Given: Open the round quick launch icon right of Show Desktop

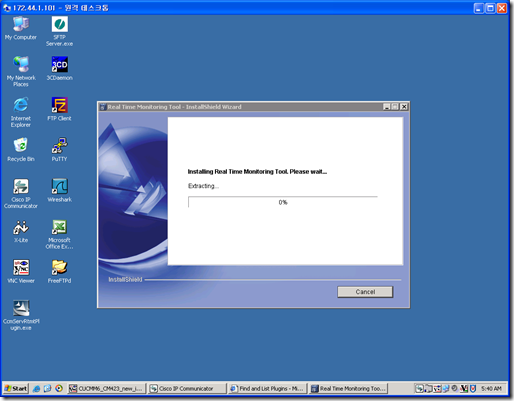Looking at the screenshot, I should click(x=59, y=389).
